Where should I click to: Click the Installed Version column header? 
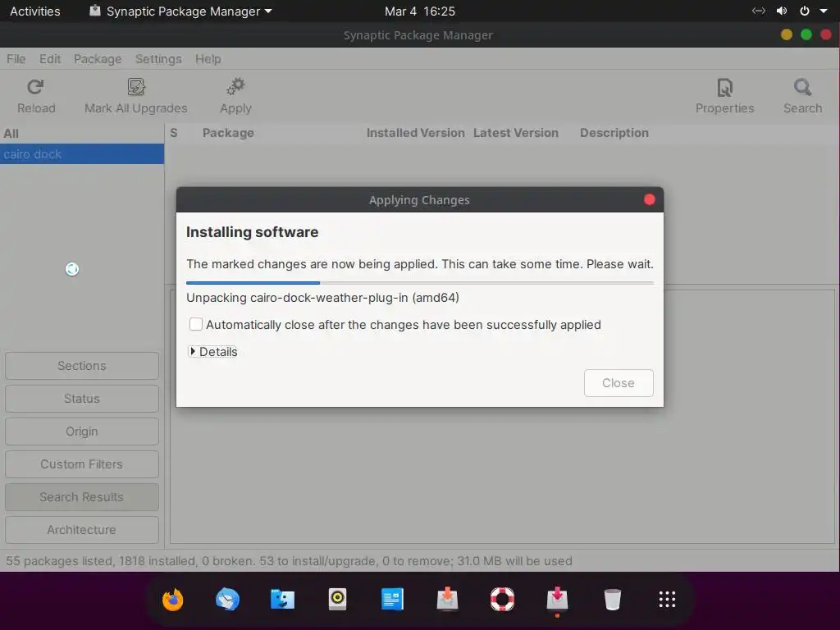[416, 133]
